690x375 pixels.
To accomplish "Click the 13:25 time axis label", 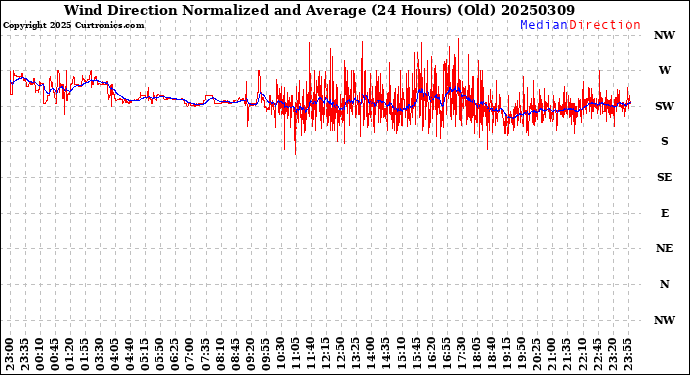I will coord(355,355).
